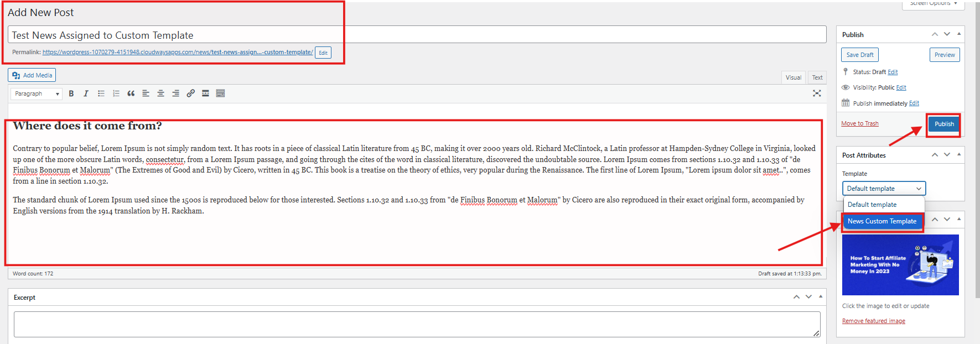Switch to the Text editor tab
This screenshot has width=980, height=344.
coord(817,77)
